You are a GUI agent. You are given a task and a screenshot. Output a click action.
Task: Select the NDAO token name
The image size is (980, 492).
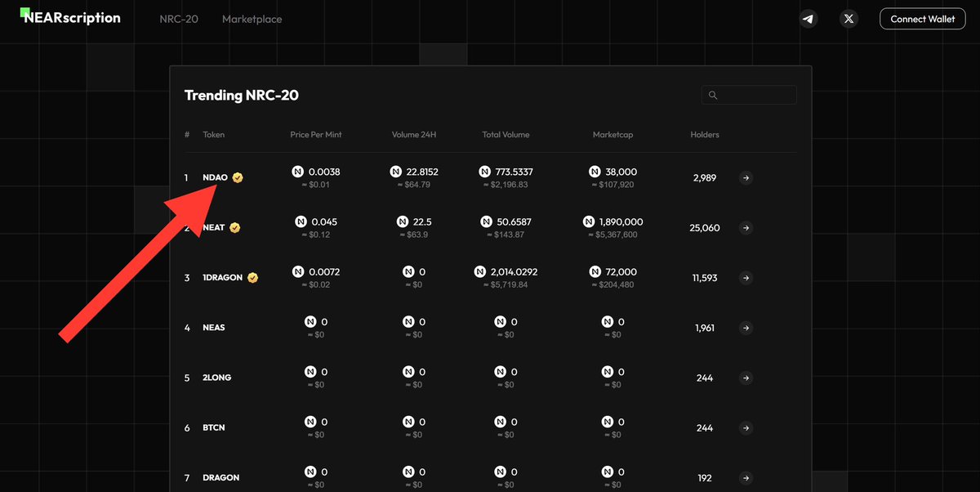216,177
